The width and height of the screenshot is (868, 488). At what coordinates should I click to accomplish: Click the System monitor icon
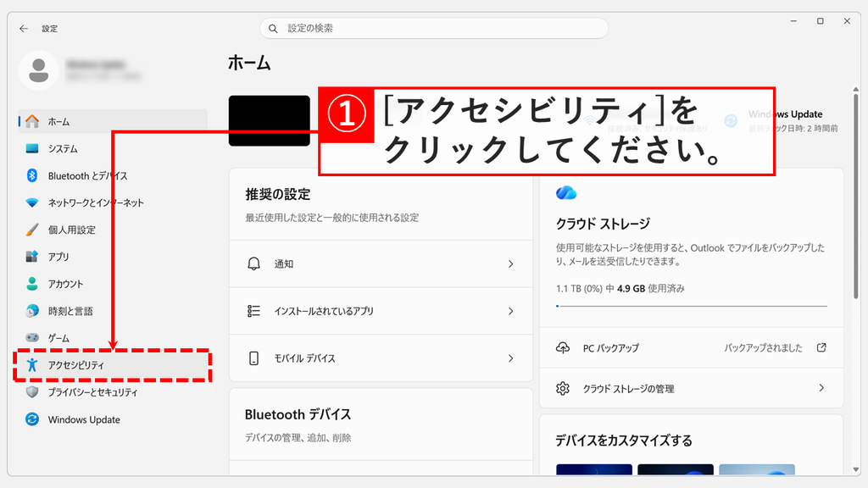pos(32,148)
